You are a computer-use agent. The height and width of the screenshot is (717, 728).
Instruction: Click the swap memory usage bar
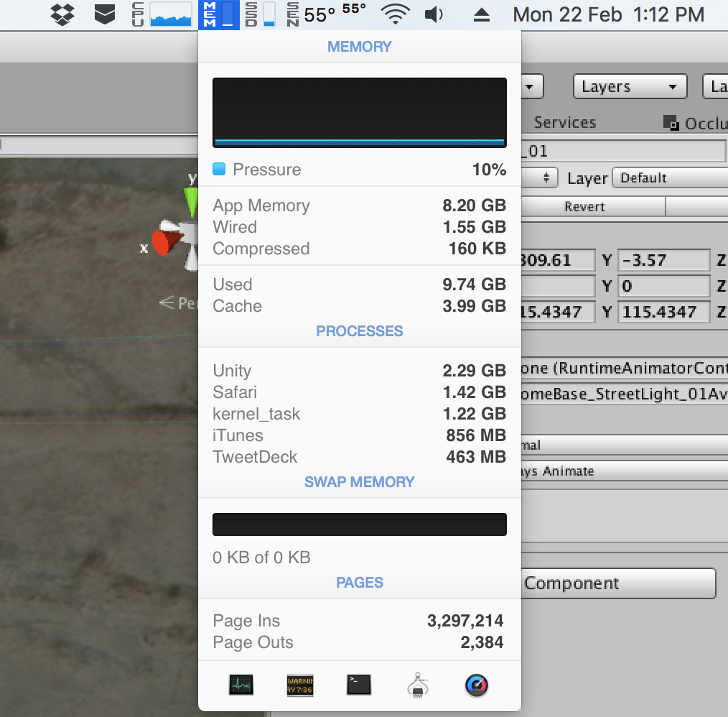(360, 524)
